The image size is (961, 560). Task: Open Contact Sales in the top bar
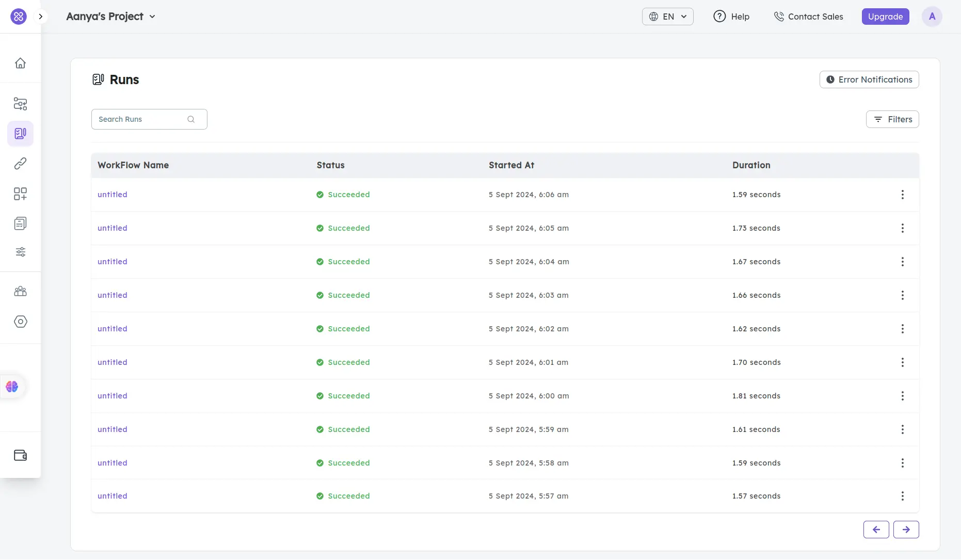[809, 16]
